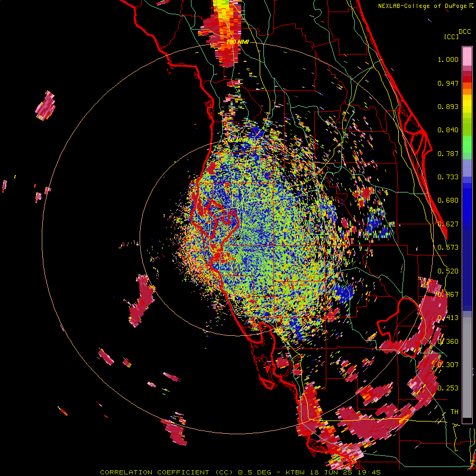This screenshot has width=476, height=476.
Task: Click the 0.573 scale value
Action: (448, 248)
